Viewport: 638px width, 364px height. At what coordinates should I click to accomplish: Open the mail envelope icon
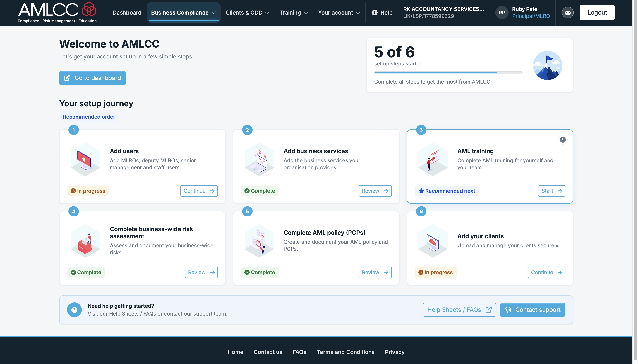pyautogui.click(x=568, y=13)
